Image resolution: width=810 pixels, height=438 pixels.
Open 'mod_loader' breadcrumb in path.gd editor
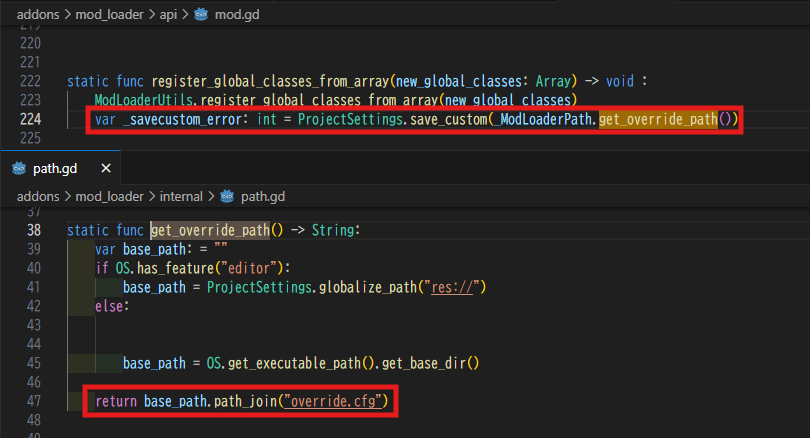[110, 196]
